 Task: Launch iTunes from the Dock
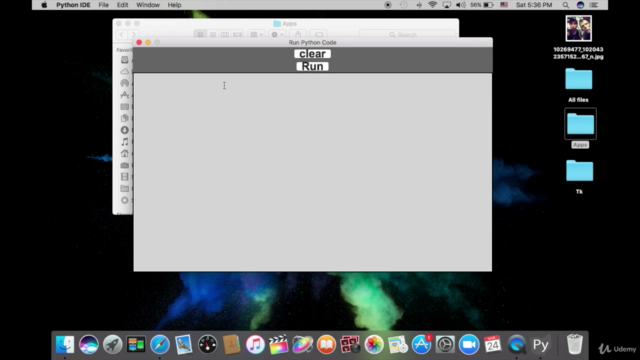255,344
